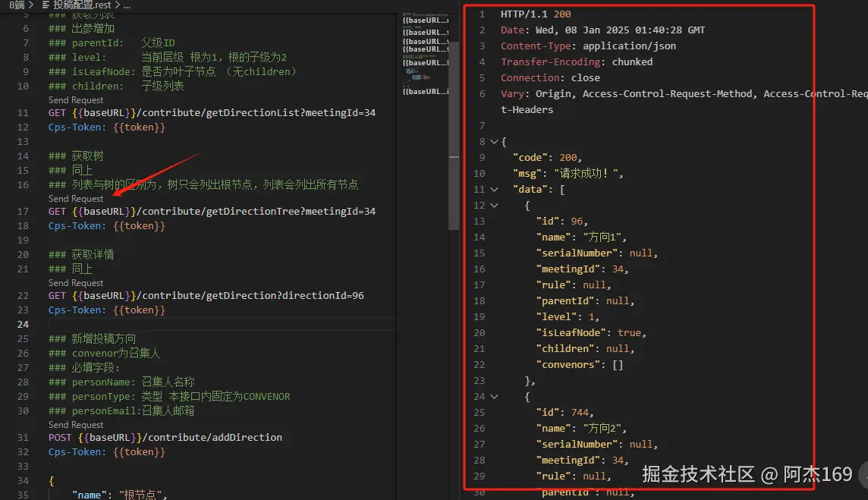The image size is (868, 500).
Task: Click GET line with getDirectionList?meetingId=34
Action: [212, 112]
